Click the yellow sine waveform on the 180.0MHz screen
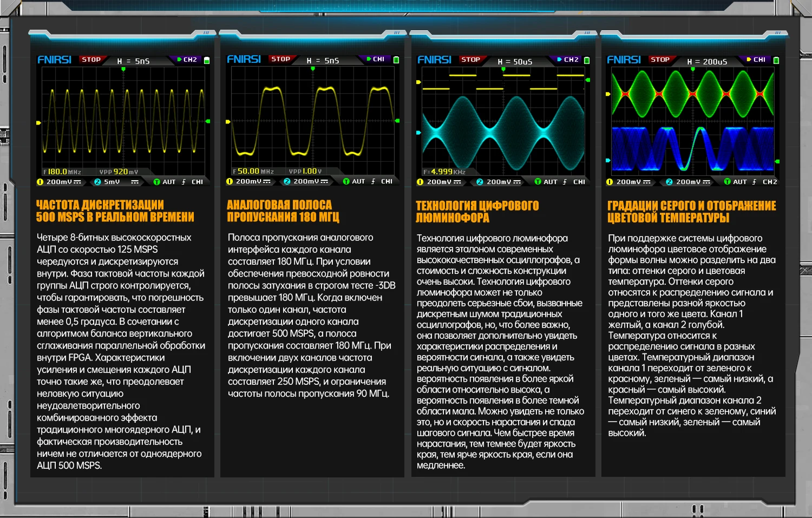 point(123,121)
